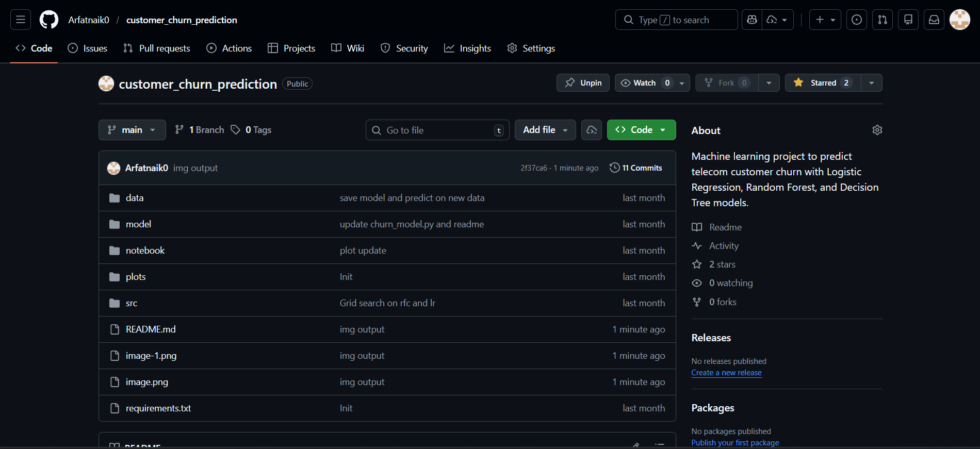This screenshot has width=980, height=449.
Task: Click the GitHub logo home icon
Action: click(x=49, y=20)
